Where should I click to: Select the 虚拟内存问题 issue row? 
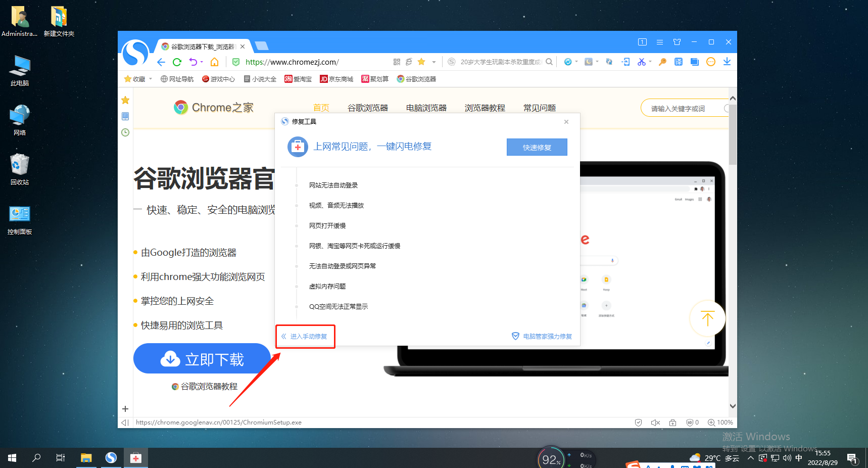coord(327,287)
